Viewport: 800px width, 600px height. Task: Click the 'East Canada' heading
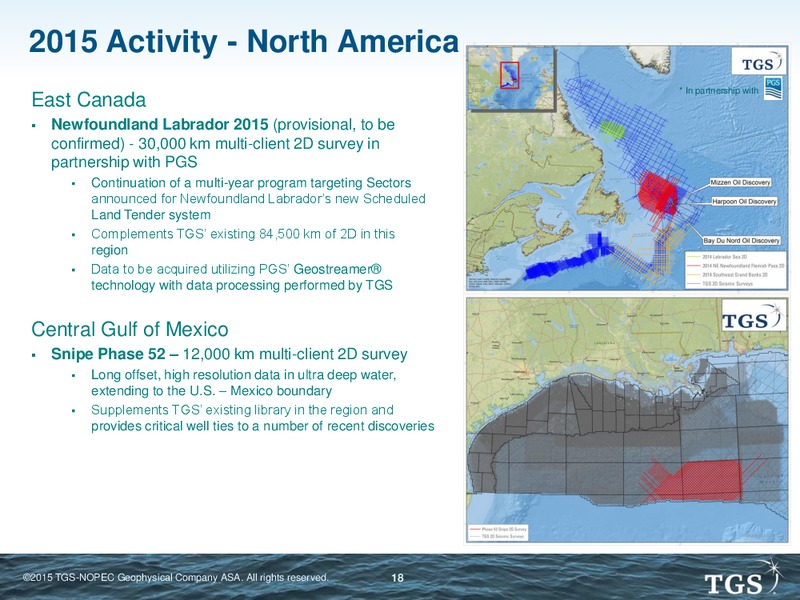coord(89,99)
